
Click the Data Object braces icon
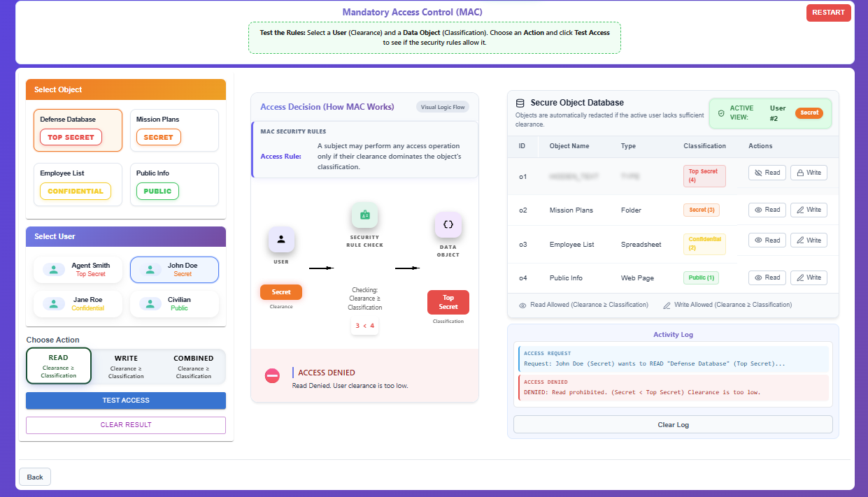point(448,225)
